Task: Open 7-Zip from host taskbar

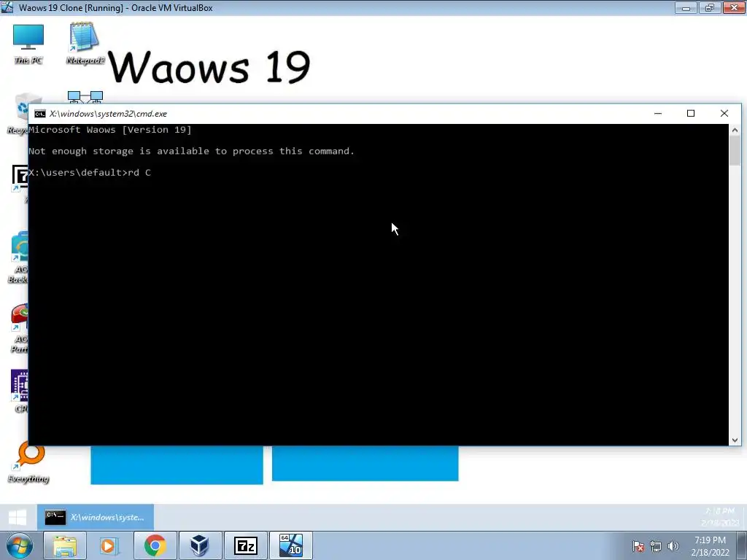Action: [x=246, y=545]
